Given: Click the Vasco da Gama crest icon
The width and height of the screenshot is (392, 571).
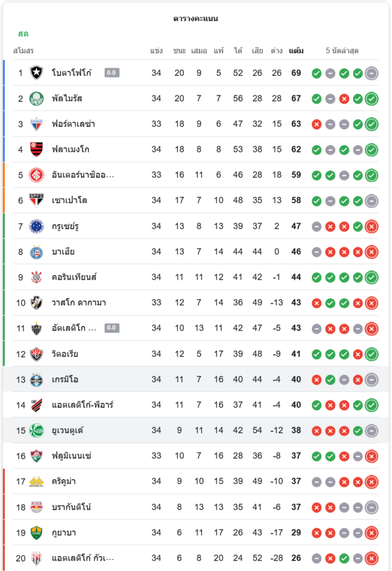Looking at the screenshot, I should pos(37,303).
